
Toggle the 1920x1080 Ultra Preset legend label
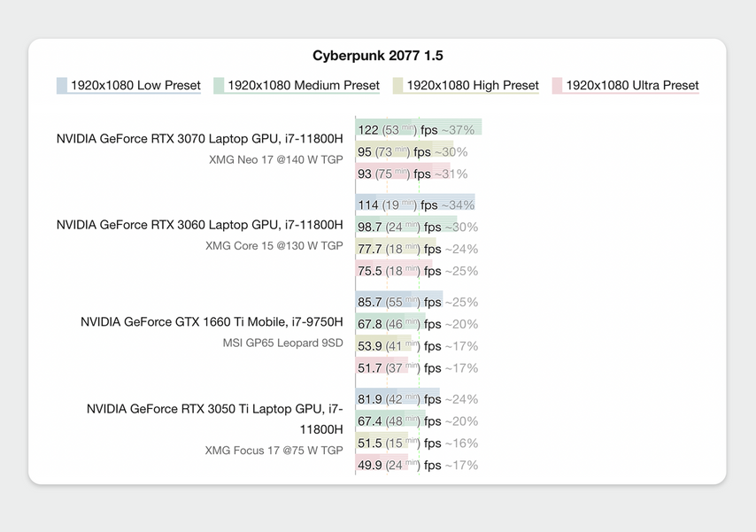(x=632, y=85)
